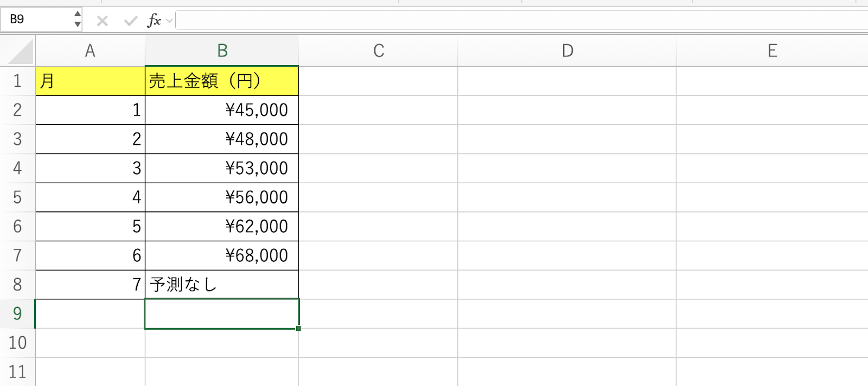Click the month cell containing 7

point(90,285)
